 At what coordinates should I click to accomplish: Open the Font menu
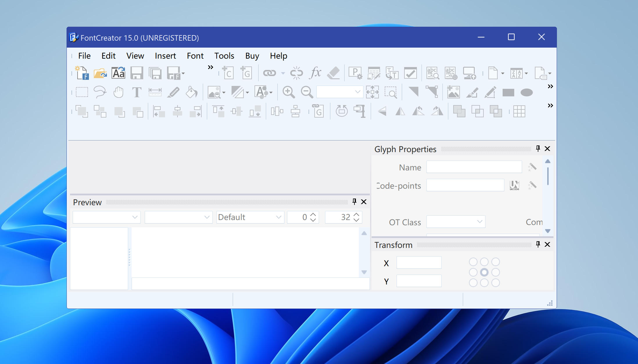point(195,55)
